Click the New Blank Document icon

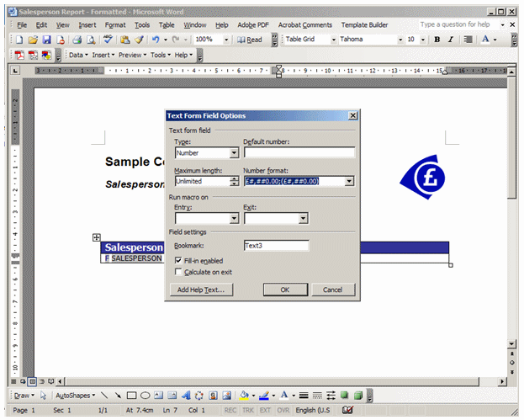(x=19, y=40)
